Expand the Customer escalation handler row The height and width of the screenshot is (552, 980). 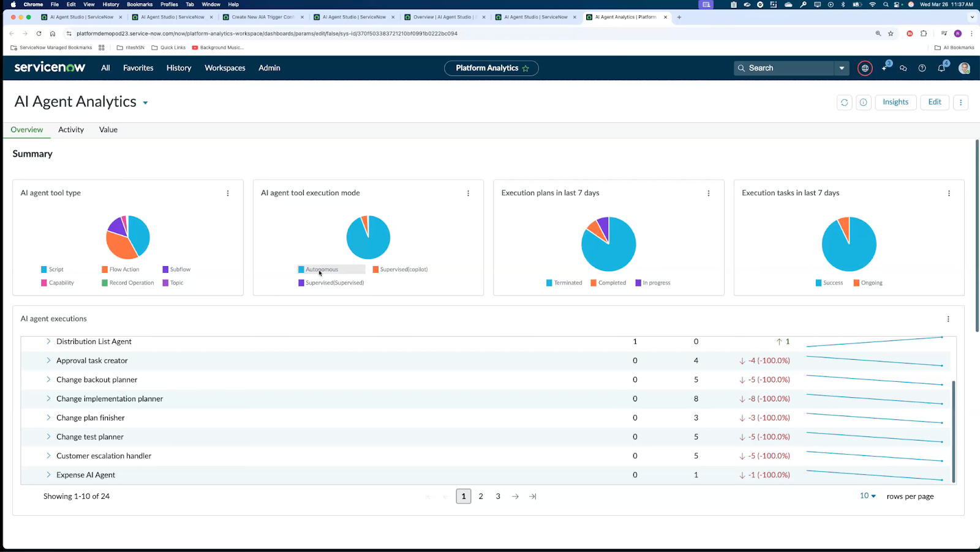click(x=48, y=456)
